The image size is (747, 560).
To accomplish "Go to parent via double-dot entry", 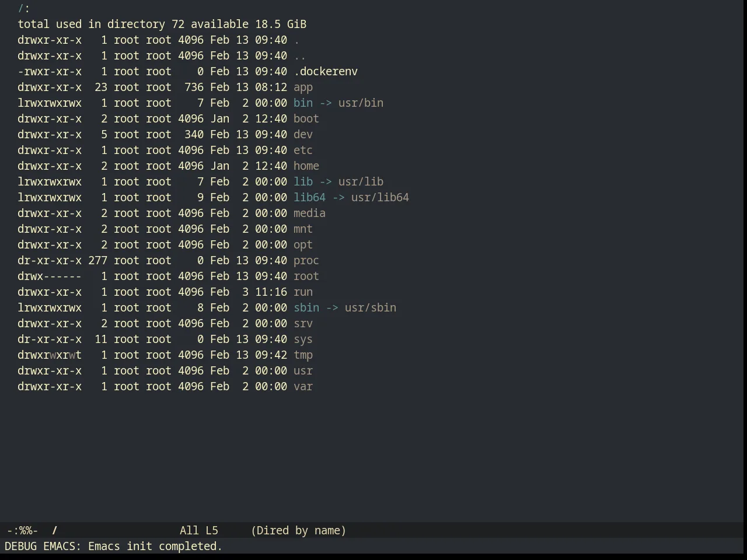I will [x=300, y=56].
